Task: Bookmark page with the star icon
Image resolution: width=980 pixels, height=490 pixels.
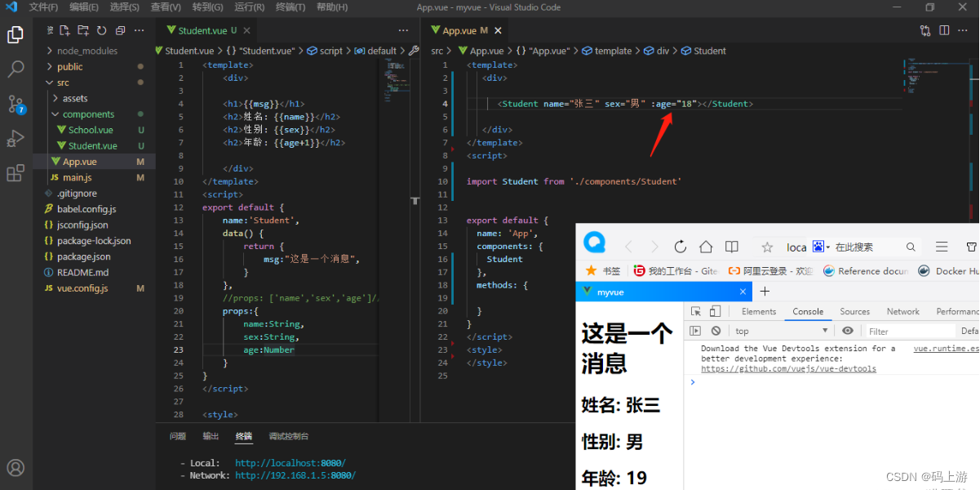Action: coord(767,247)
